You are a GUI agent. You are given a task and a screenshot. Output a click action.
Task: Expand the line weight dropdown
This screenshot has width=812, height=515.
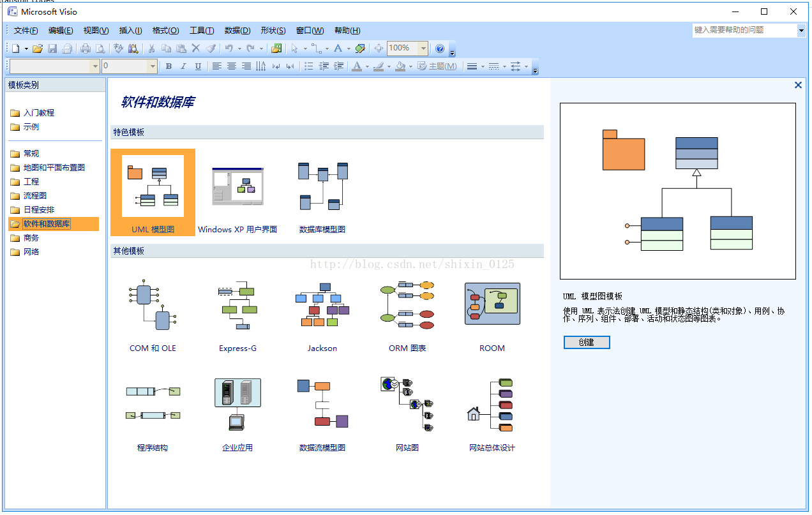tap(483, 66)
